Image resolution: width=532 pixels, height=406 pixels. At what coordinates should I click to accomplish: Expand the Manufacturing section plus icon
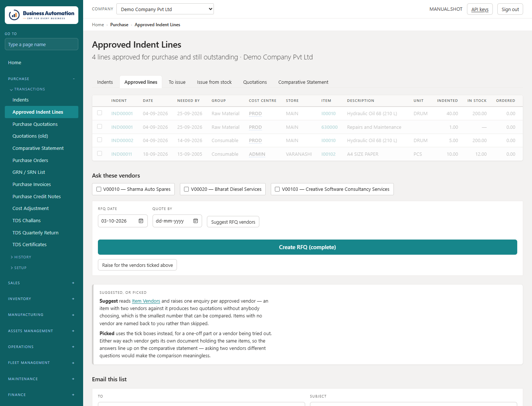73,315
